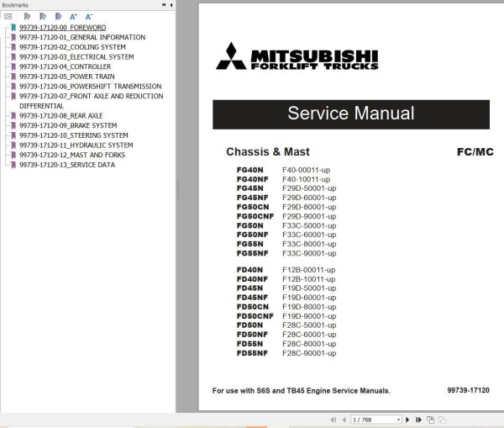504x428 pixels.
Task: Collapse the Bookmarks panel with left arrow
Action: point(171,5)
